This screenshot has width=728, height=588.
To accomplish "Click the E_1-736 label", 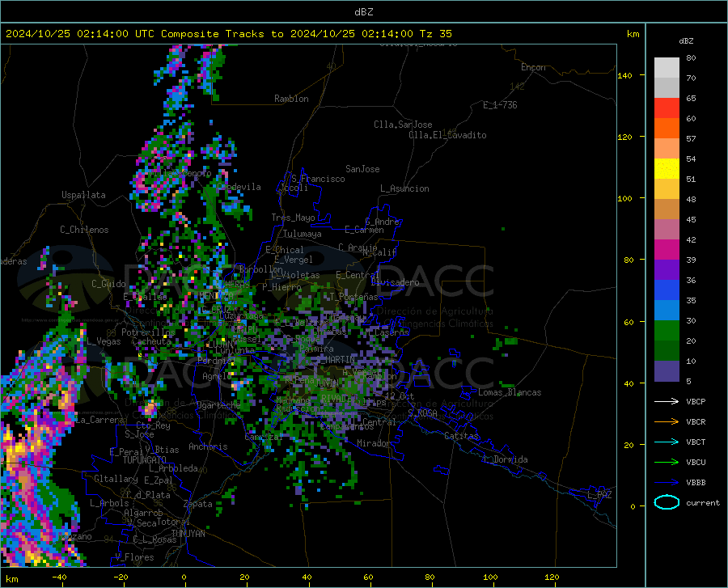I will (500, 105).
